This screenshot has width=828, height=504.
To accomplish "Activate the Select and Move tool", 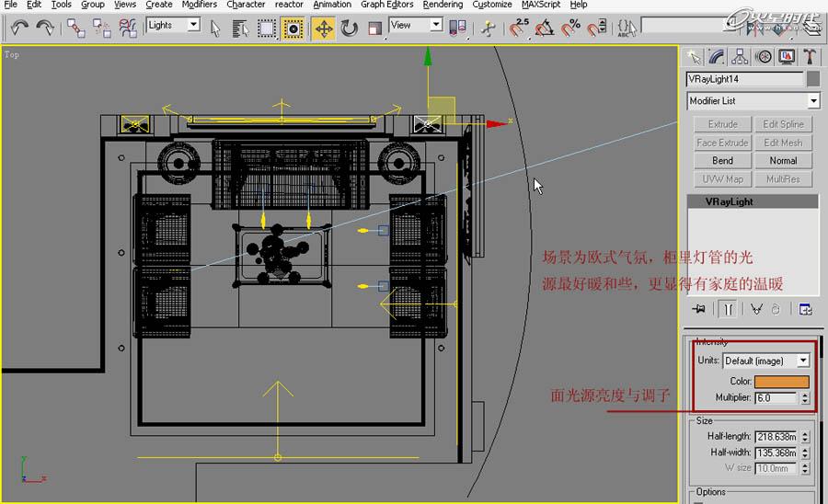I will click(x=323, y=28).
